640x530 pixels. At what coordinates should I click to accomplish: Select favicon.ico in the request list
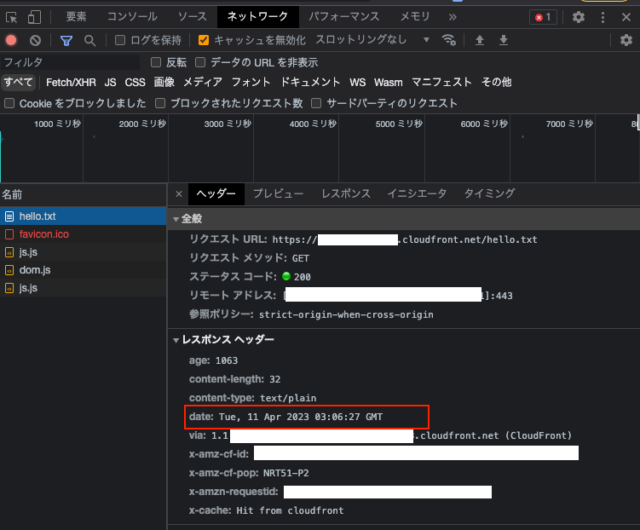43,234
